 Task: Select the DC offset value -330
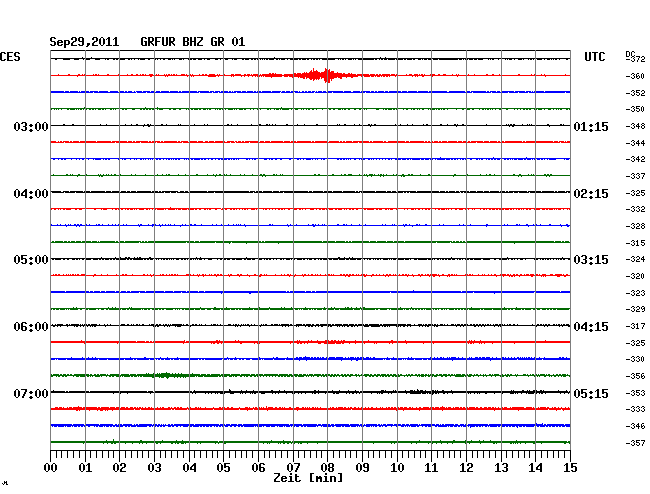pyautogui.click(x=635, y=359)
